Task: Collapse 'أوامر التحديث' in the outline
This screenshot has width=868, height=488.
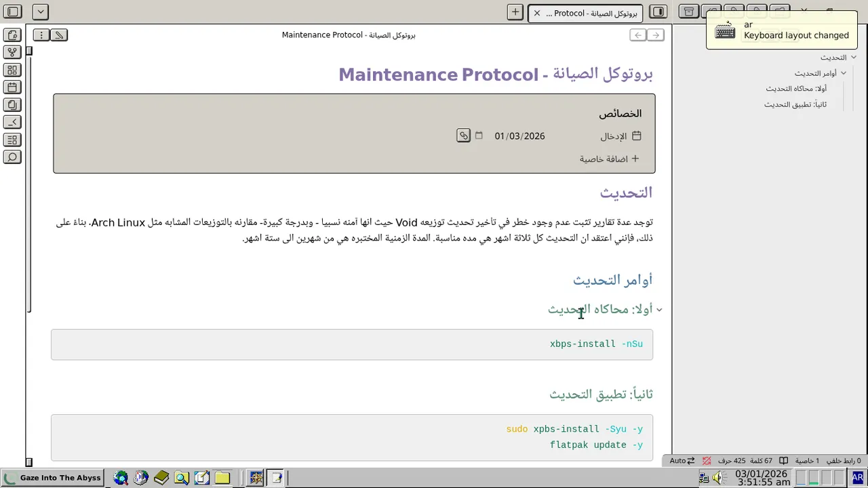Action: pyautogui.click(x=844, y=73)
